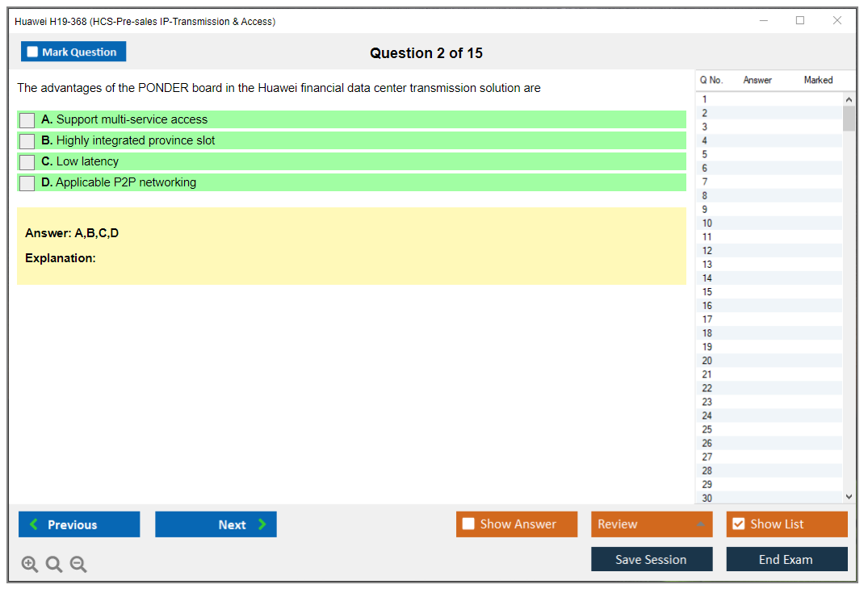This screenshot has height=593, width=868.
Task: Go back to the Previous question
Action: click(79, 524)
